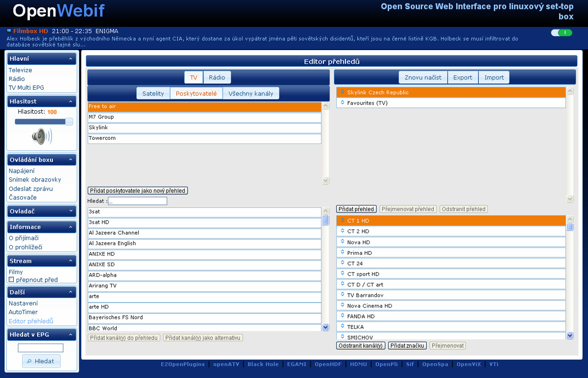The height and width of the screenshot is (378, 588).
Task: Select the arte HD channel
Action: tap(204, 307)
